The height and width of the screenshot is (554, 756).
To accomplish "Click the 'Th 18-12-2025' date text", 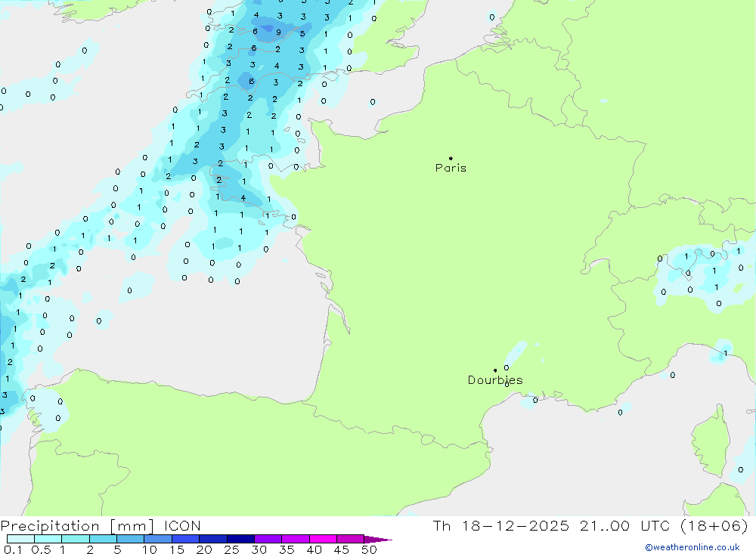I will [501, 525].
